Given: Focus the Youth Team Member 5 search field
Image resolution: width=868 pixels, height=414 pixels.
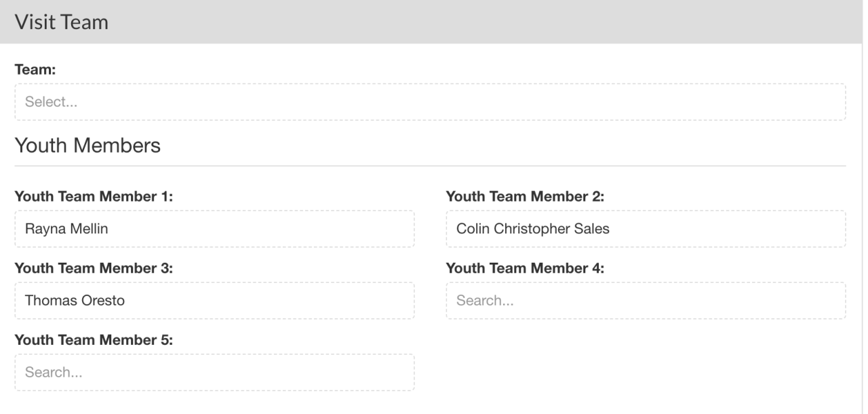Looking at the screenshot, I should [214, 373].
